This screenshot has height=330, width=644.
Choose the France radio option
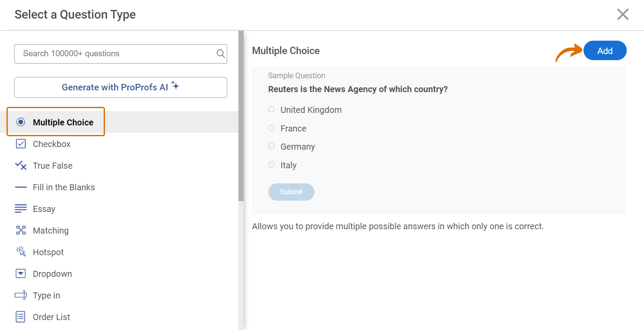click(271, 128)
